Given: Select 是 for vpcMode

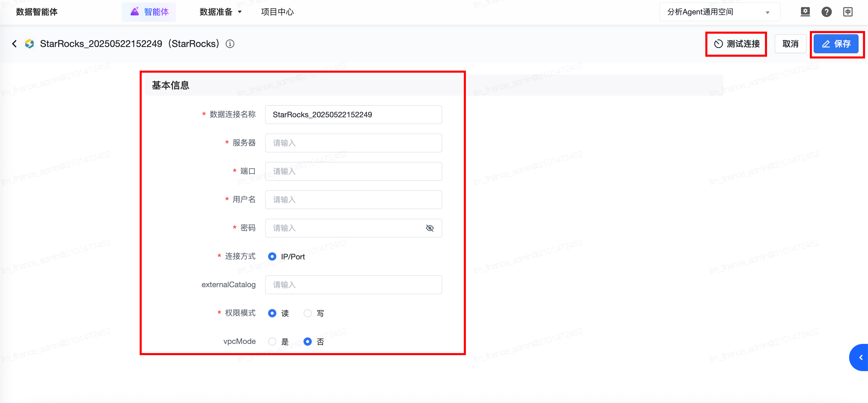Looking at the screenshot, I should tap(272, 342).
